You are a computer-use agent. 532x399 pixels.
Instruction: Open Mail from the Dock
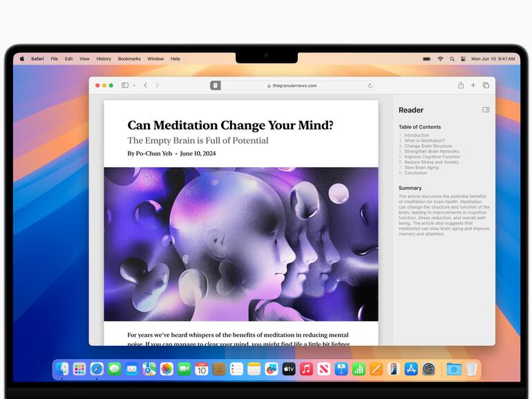pos(132,369)
